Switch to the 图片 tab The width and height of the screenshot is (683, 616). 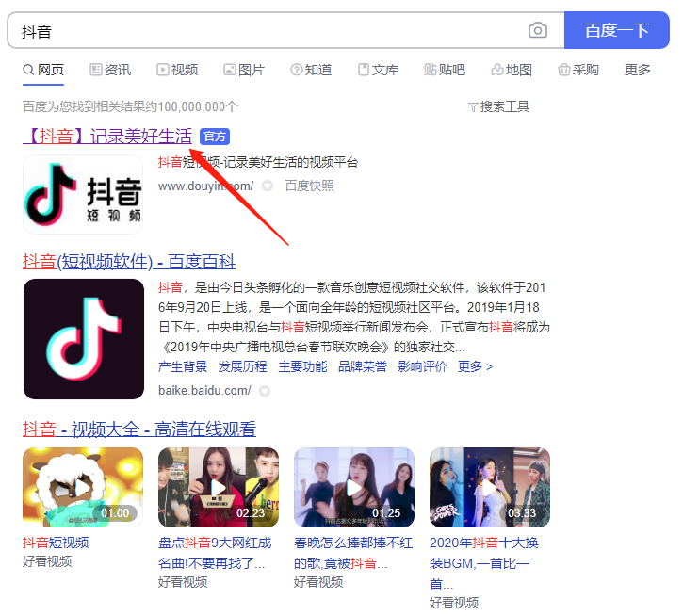244,70
